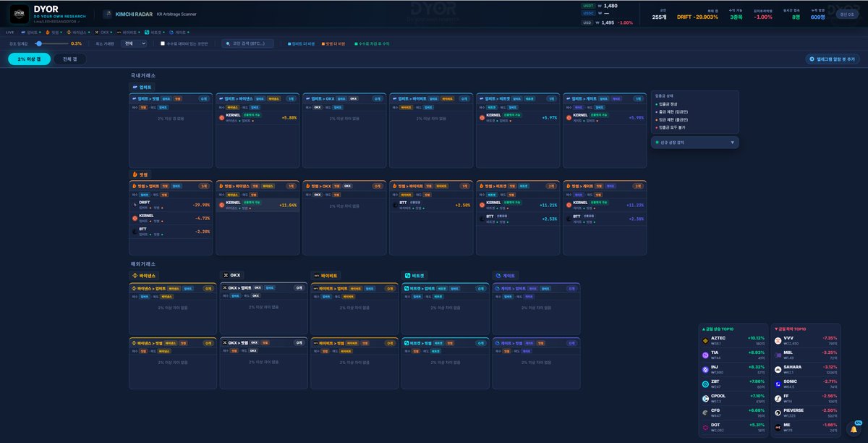Open the minimum volume dropdown
This screenshot has height=443, width=868.
pos(135,43)
